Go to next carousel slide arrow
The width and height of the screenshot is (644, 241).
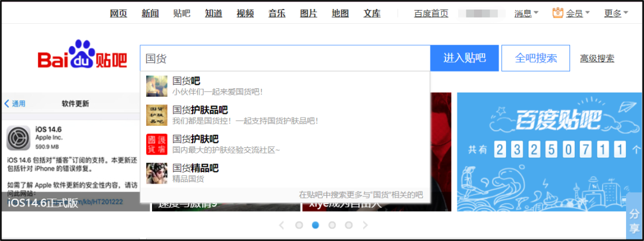pos(365,225)
